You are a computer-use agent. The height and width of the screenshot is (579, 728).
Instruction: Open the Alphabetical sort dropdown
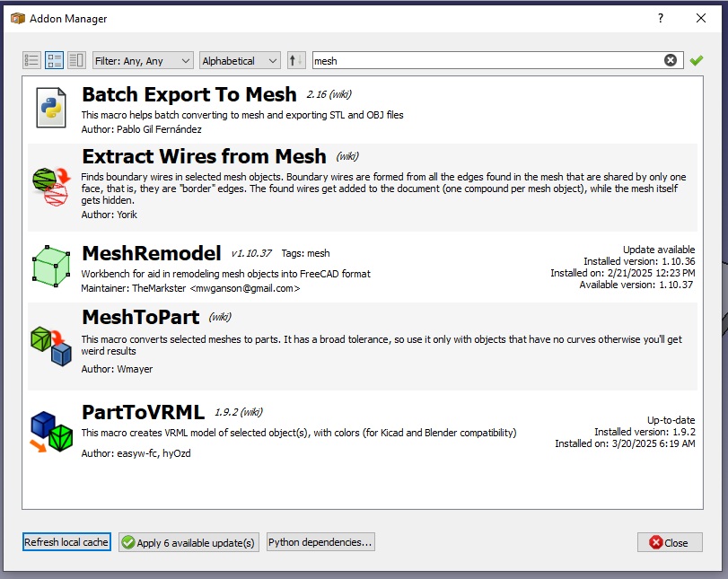coord(241,60)
